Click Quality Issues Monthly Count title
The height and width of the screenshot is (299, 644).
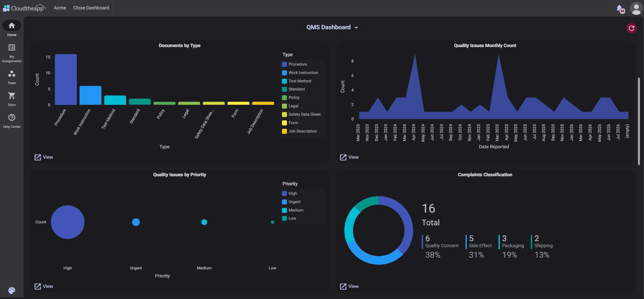click(485, 45)
